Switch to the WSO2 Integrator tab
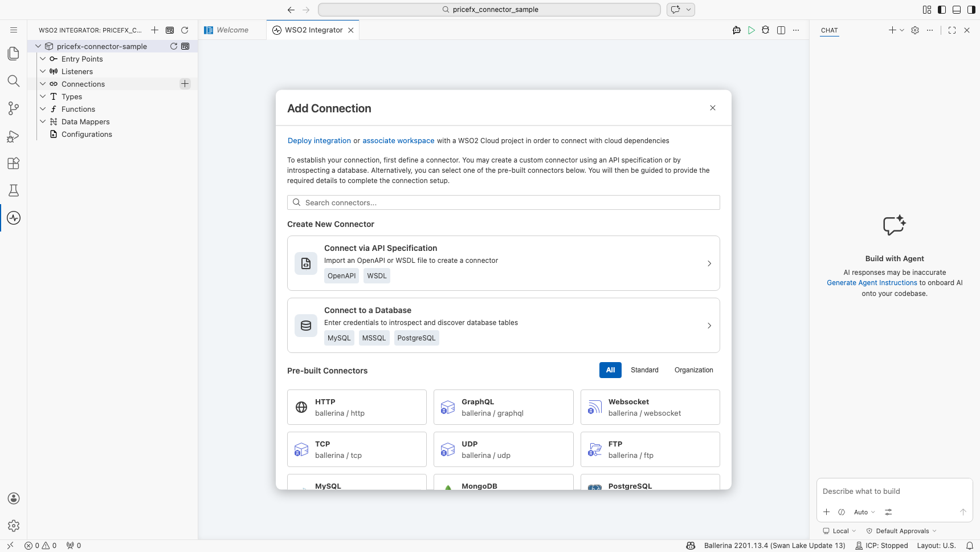The height and width of the screenshot is (552, 980). click(313, 30)
